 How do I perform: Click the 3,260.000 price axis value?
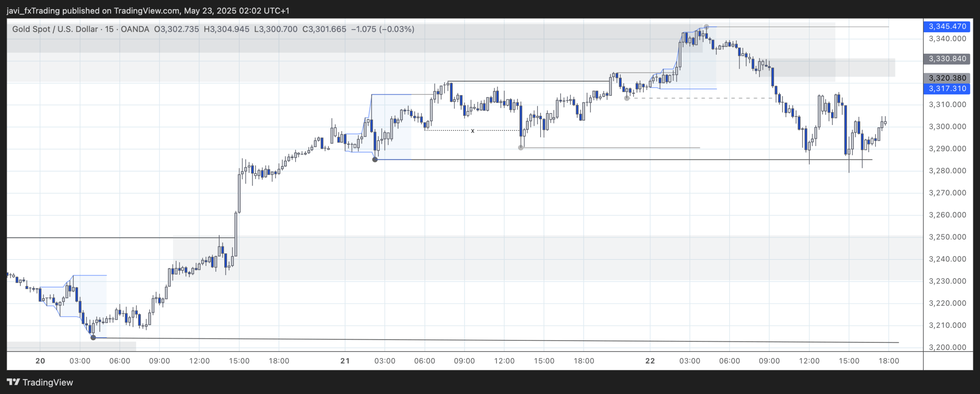tap(947, 215)
